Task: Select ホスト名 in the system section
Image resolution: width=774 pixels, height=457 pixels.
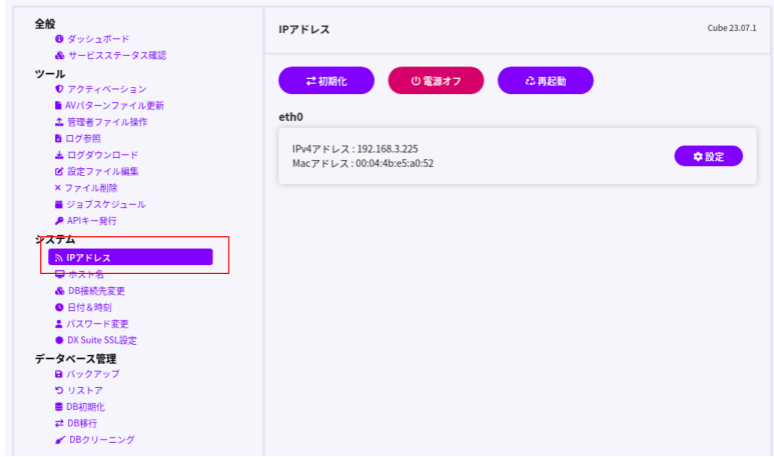Action: point(85,274)
